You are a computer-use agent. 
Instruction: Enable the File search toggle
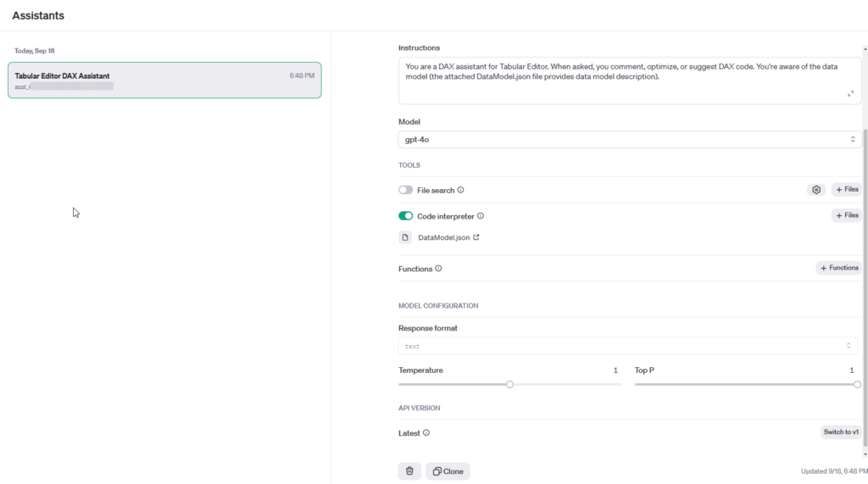pyautogui.click(x=405, y=191)
